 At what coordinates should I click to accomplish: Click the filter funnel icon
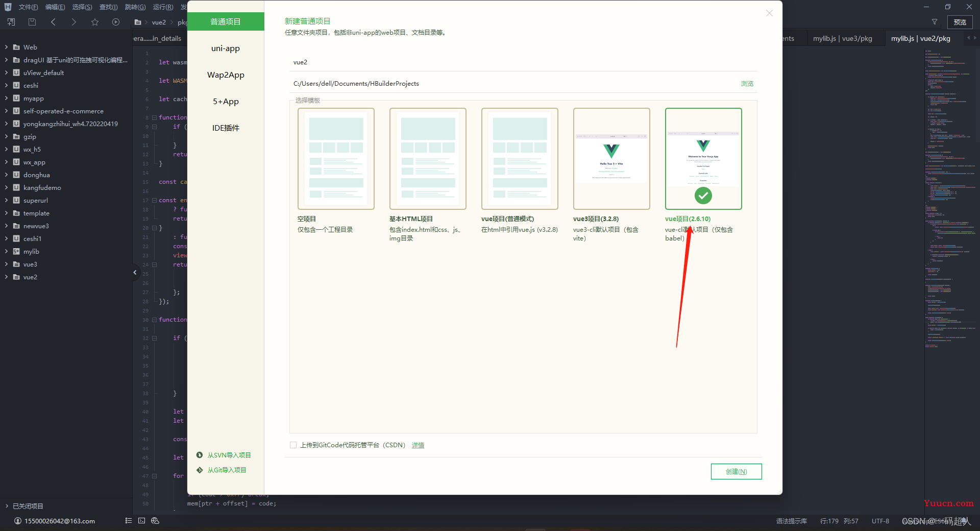[x=935, y=22]
